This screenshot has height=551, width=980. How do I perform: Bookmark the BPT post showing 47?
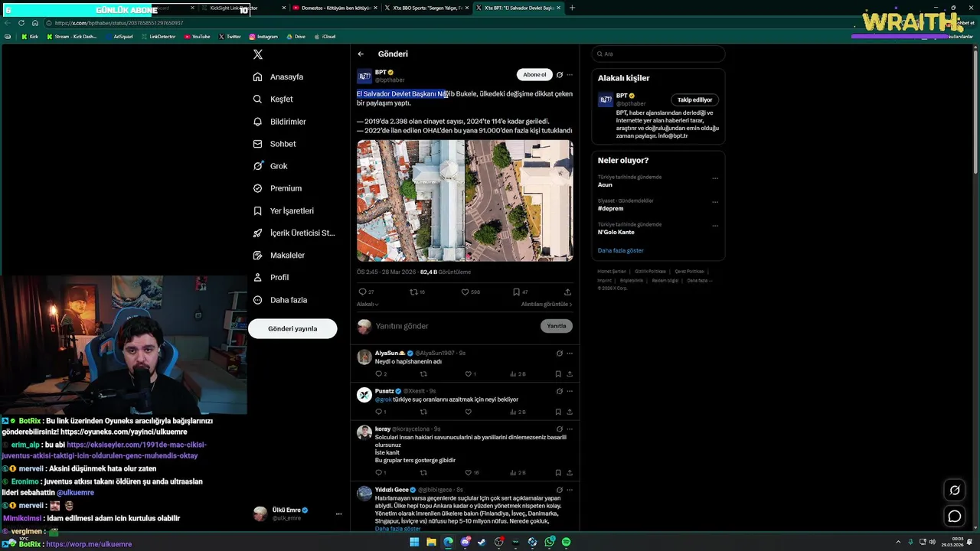tap(521, 292)
